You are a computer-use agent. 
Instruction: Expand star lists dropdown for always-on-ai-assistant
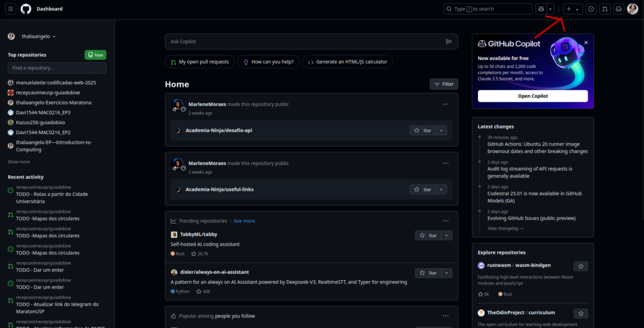click(x=447, y=273)
